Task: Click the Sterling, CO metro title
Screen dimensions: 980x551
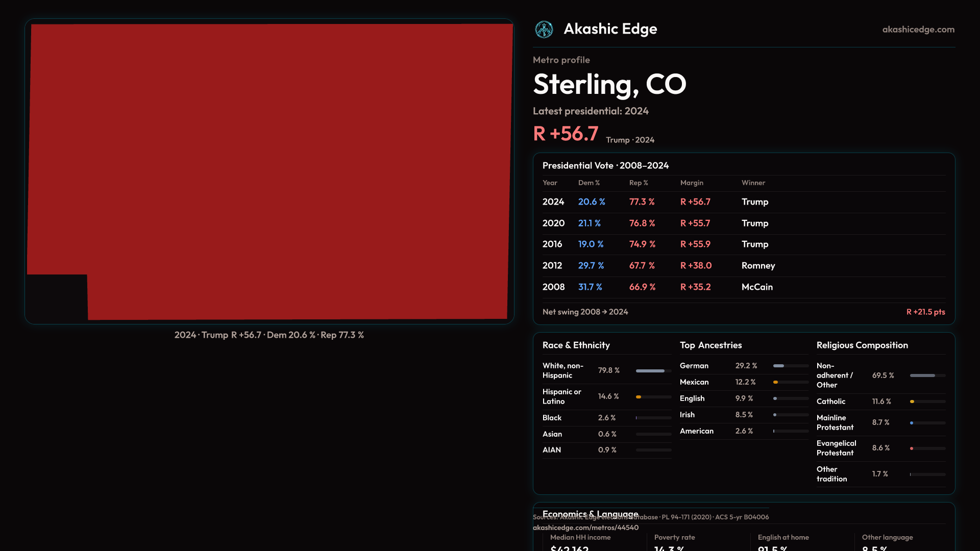Action: [x=609, y=85]
